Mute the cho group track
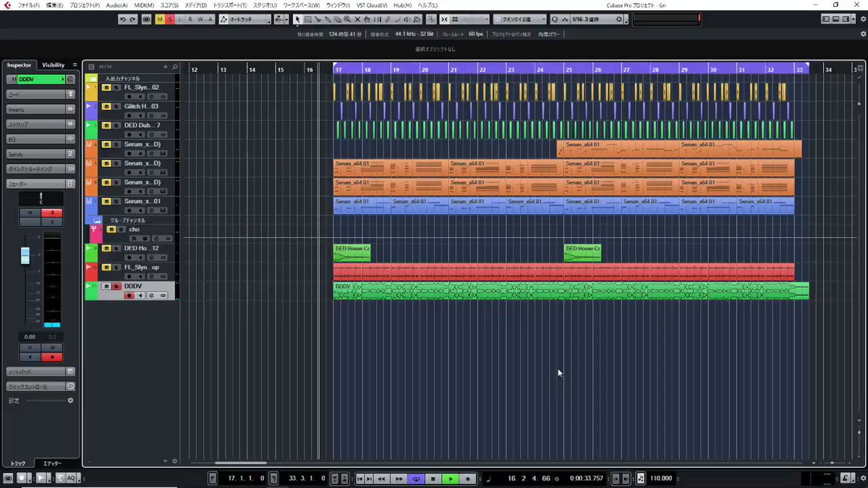The height and width of the screenshot is (488, 868). [111, 229]
